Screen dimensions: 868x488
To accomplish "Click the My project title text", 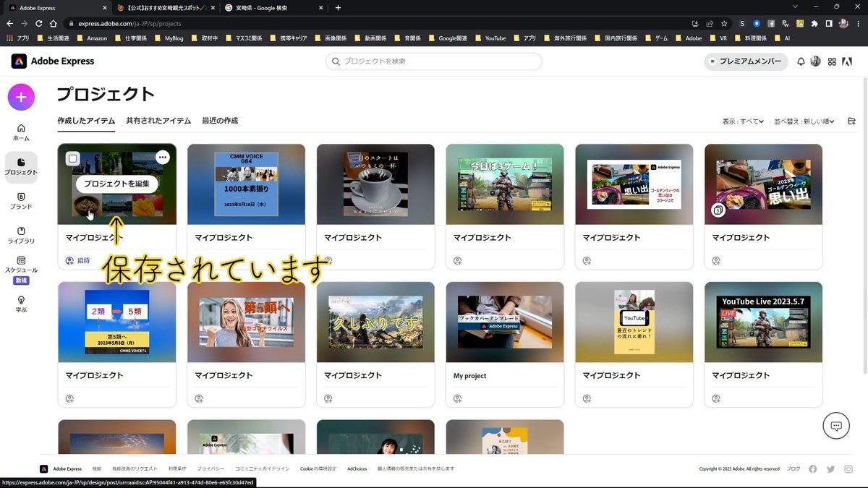I will click(x=469, y=376).
